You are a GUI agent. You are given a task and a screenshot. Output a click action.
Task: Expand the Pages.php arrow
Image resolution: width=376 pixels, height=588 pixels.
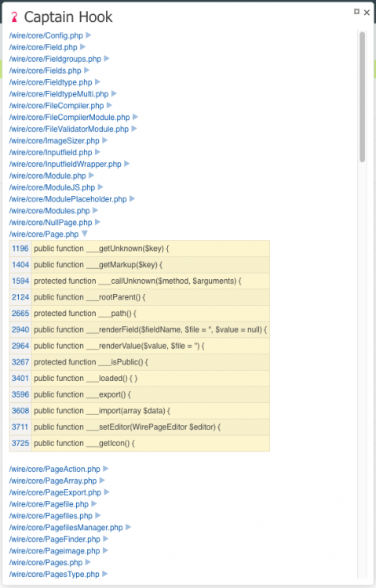coord(88,562)
